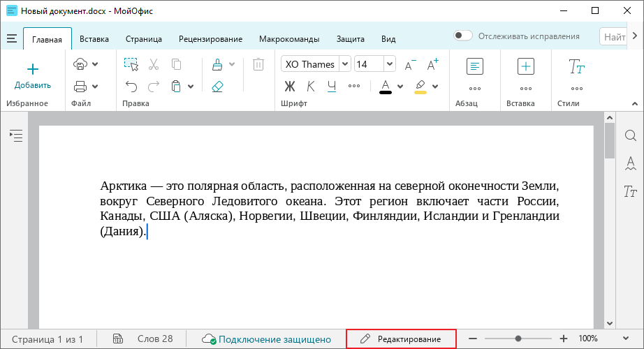The width and height of the screenshot is (644, 349).
Task: Click the clear formatting eraser icon
Action: point(217,87)
